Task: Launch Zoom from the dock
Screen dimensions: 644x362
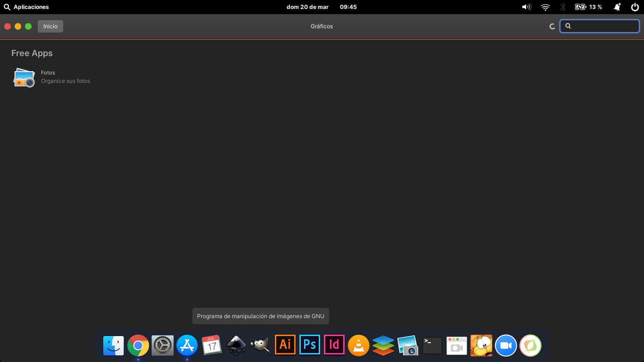Action: point(506,346)
